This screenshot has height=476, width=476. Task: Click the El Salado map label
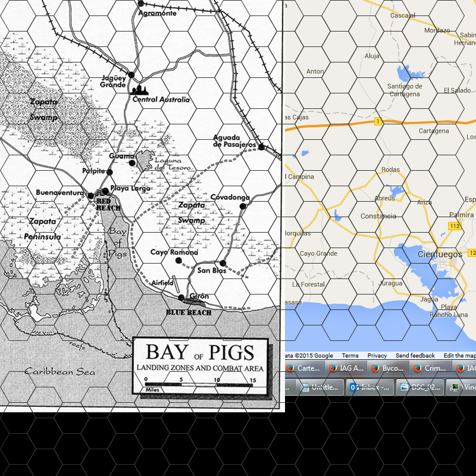[x=457, y=90]
